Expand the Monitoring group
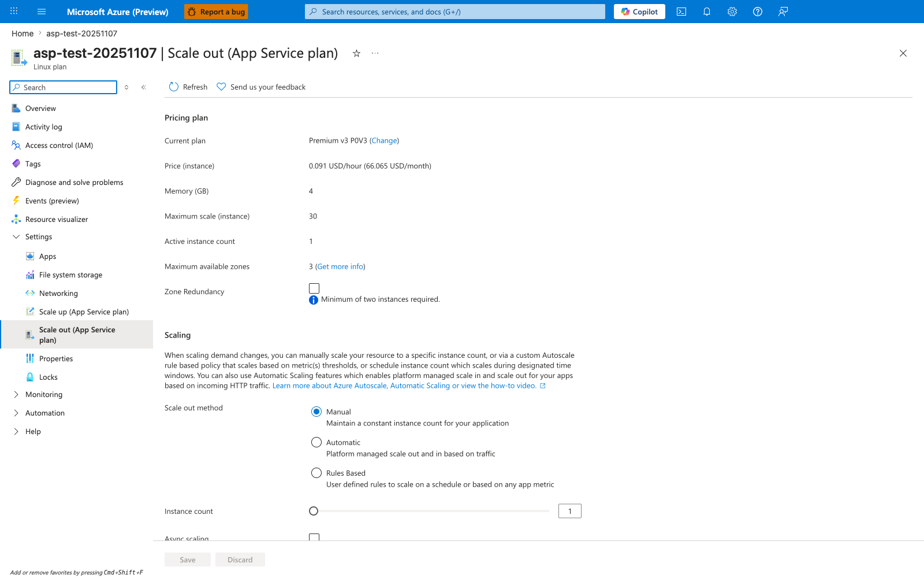 (x=16, y=394)
